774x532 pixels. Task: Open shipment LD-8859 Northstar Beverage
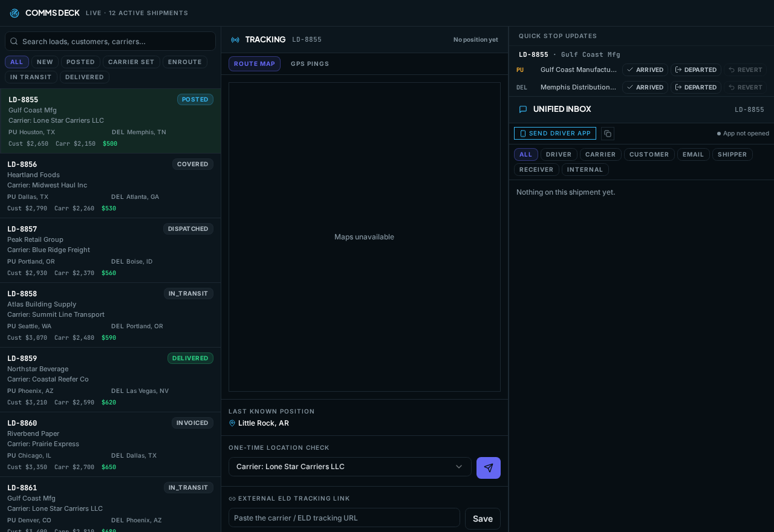[x=110, y=380]
